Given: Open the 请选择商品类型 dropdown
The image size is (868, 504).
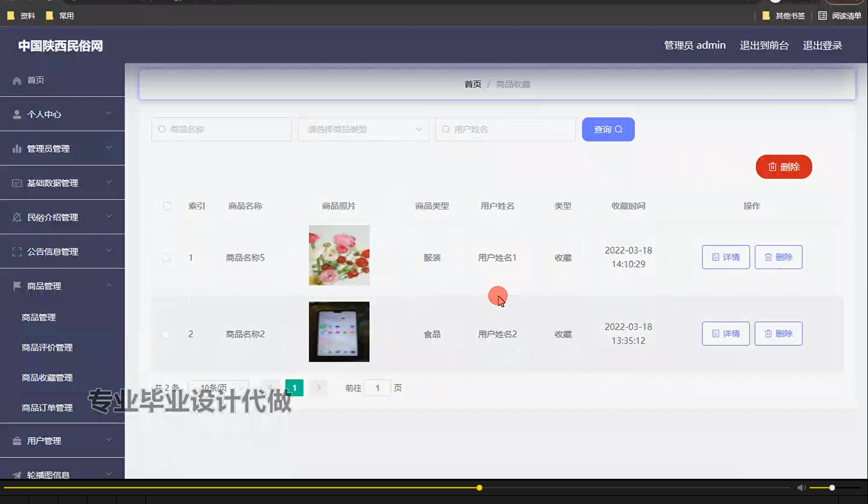Looking at the screenshot, I should coord(363,129).
